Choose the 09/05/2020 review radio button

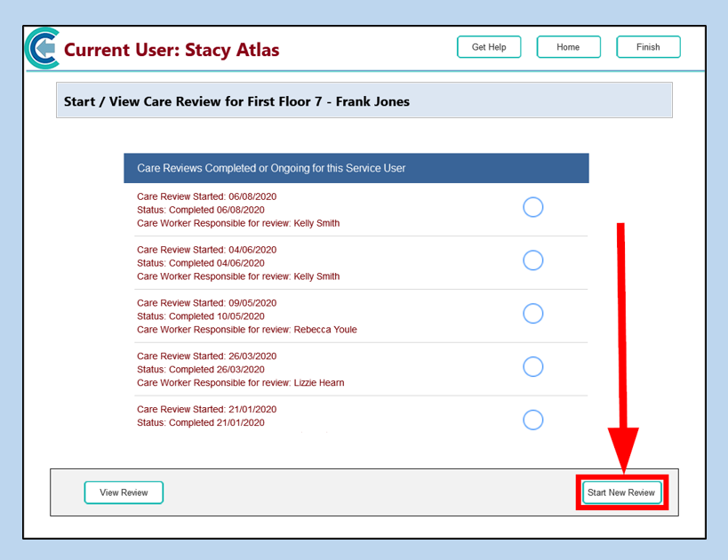point(532,314)
